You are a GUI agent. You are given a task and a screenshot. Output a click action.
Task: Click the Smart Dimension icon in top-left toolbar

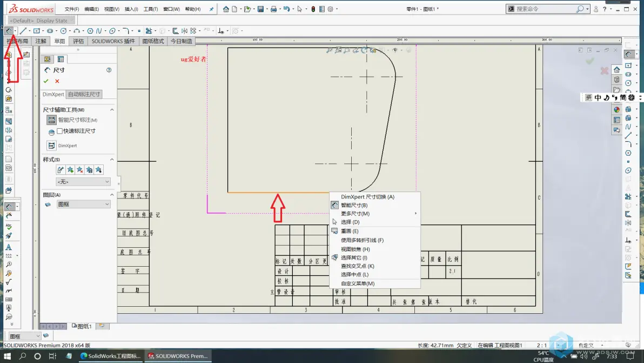[x=9, y=31]
